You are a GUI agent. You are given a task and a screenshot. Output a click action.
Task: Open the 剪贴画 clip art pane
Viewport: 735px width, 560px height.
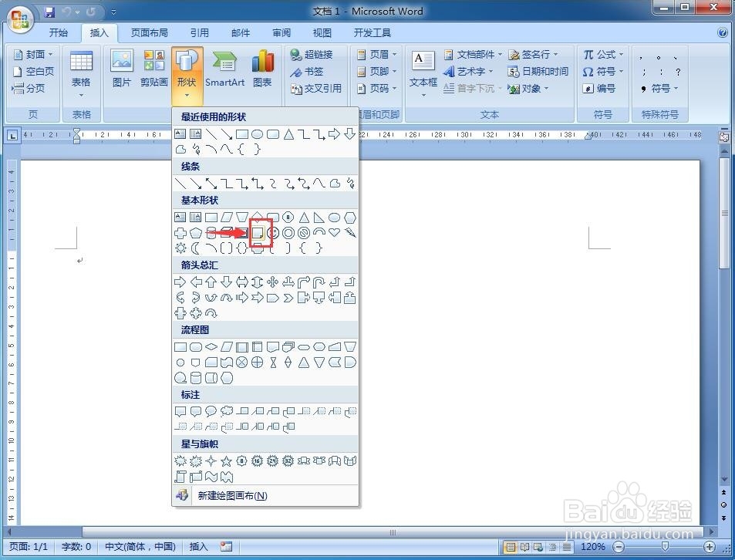[x=154, y=69]
